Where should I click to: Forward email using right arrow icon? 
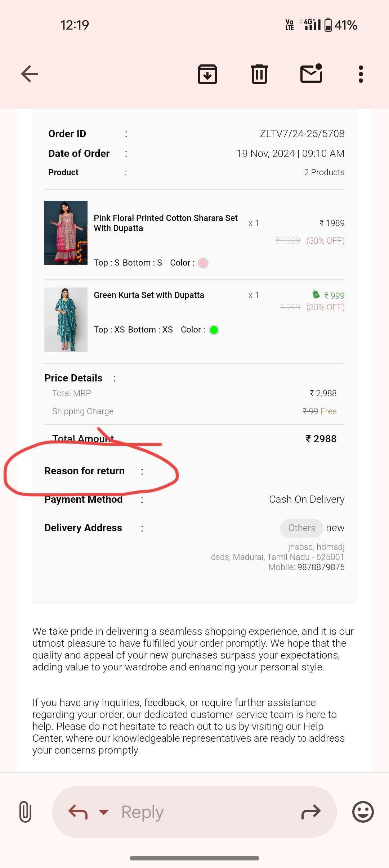point(311,812)
